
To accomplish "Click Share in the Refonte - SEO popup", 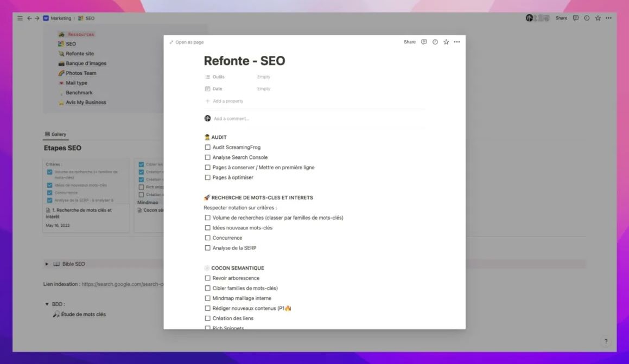I will [x=410, y=42].
